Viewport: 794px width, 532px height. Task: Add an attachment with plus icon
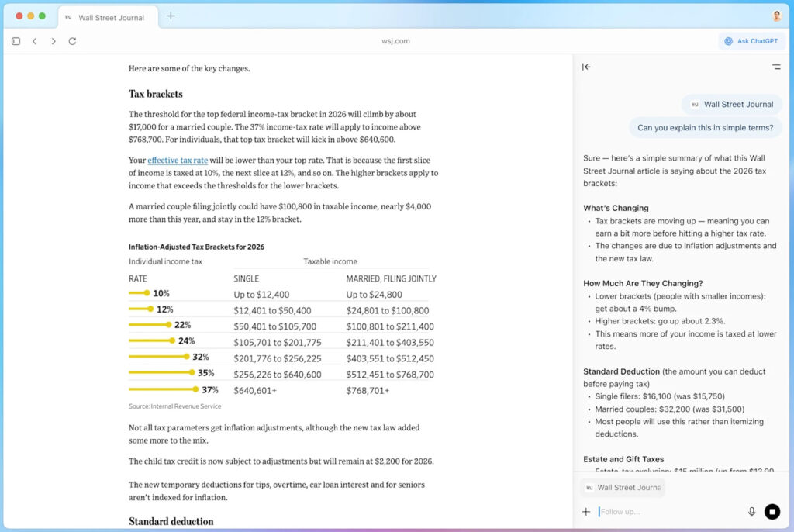586,512
